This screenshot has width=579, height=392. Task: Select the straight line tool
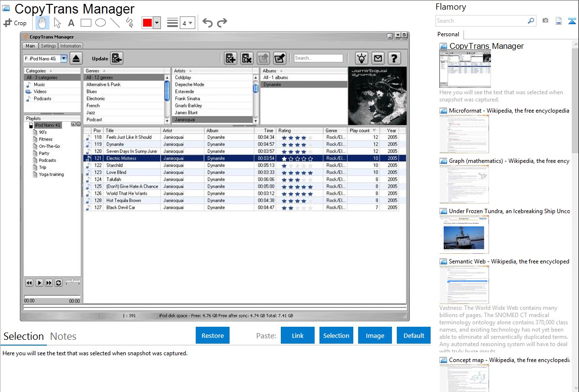[115, 23]
